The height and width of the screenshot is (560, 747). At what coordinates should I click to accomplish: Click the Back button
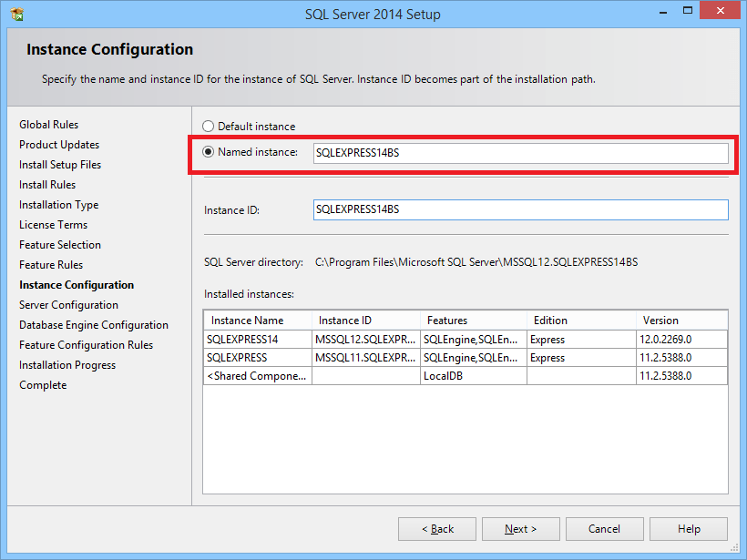[436, 528]
